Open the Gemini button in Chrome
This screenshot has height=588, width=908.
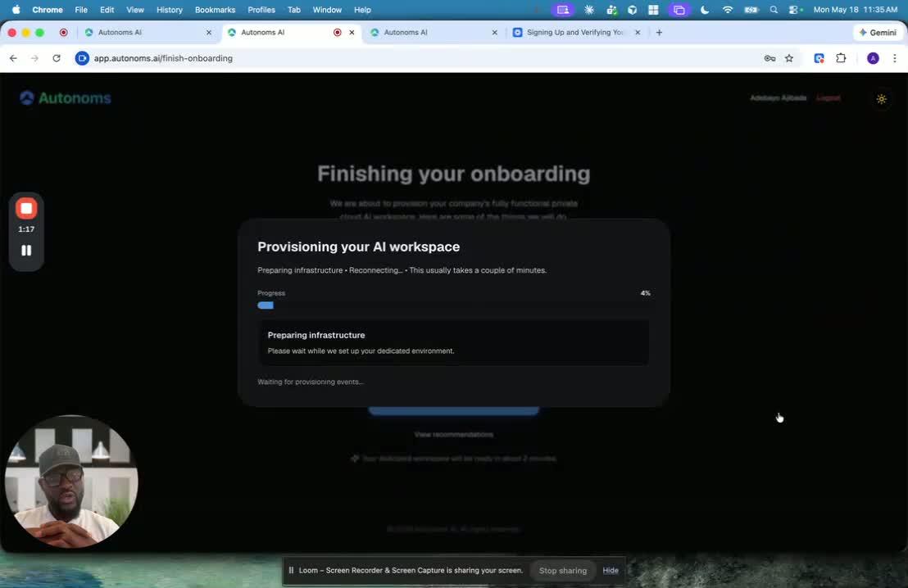(x=878, y=33)
